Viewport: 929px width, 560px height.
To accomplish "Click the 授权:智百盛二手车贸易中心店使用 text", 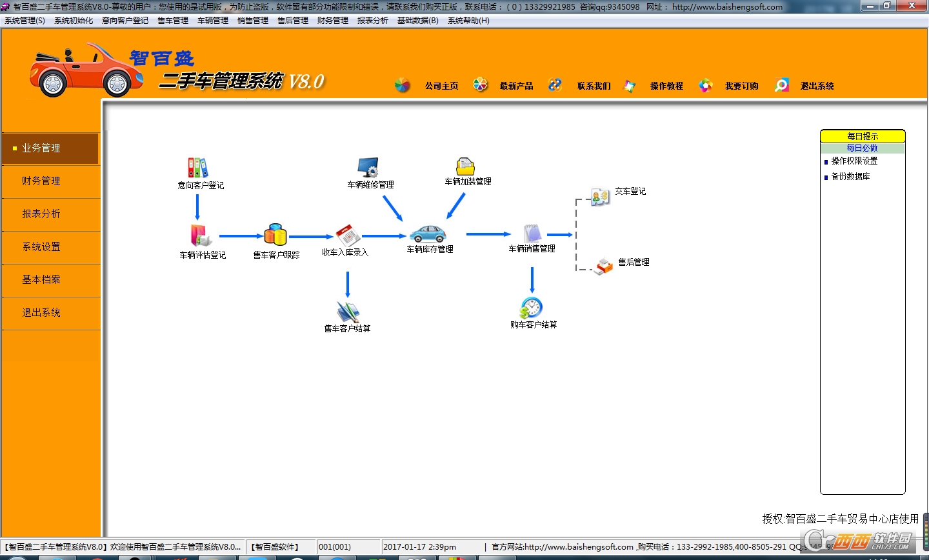I will [x=841, y=519].
